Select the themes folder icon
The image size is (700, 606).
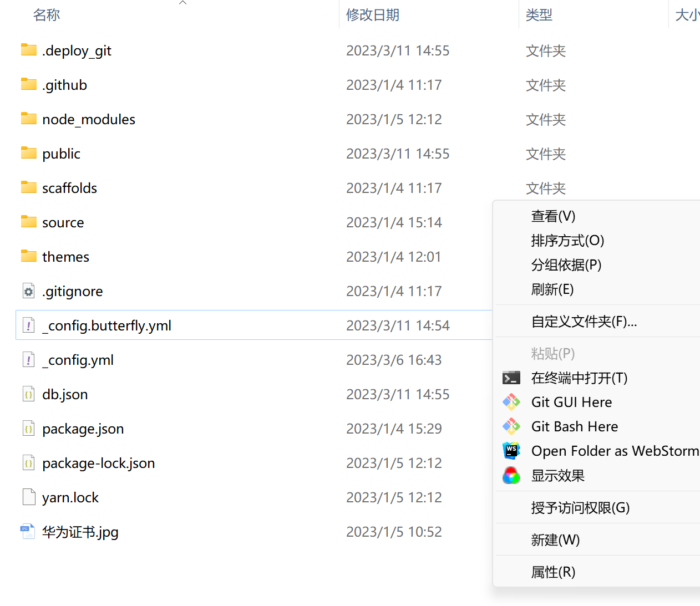(x=29, y=256)
